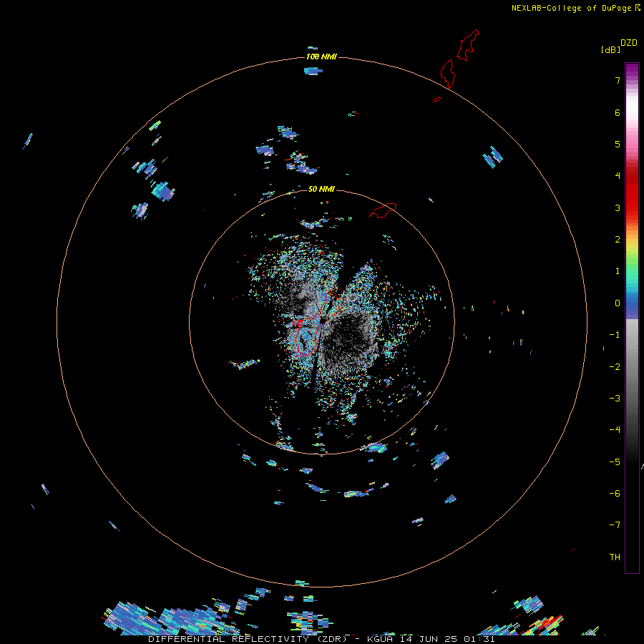
Task: Click the 2 value on the color scale
Action: tap(618, 240)
